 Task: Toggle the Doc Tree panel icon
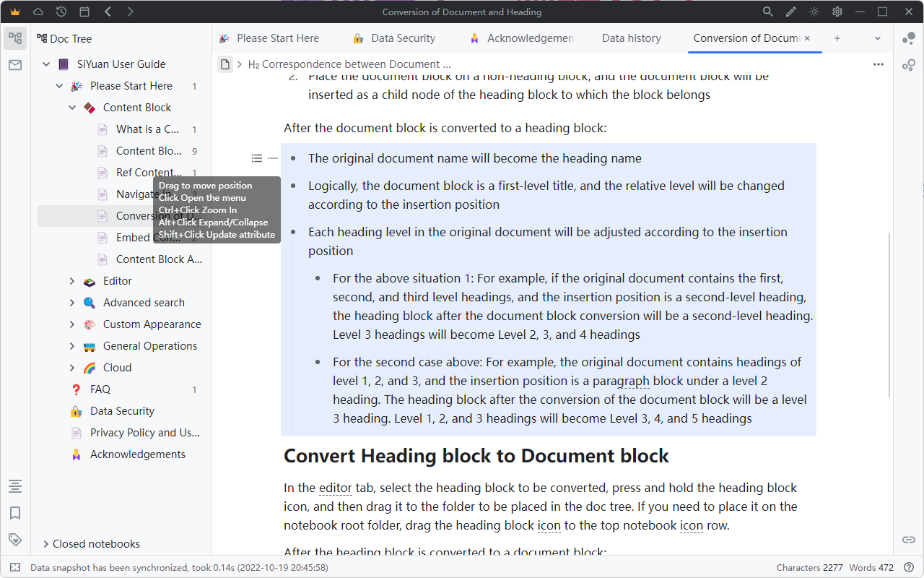15,38
